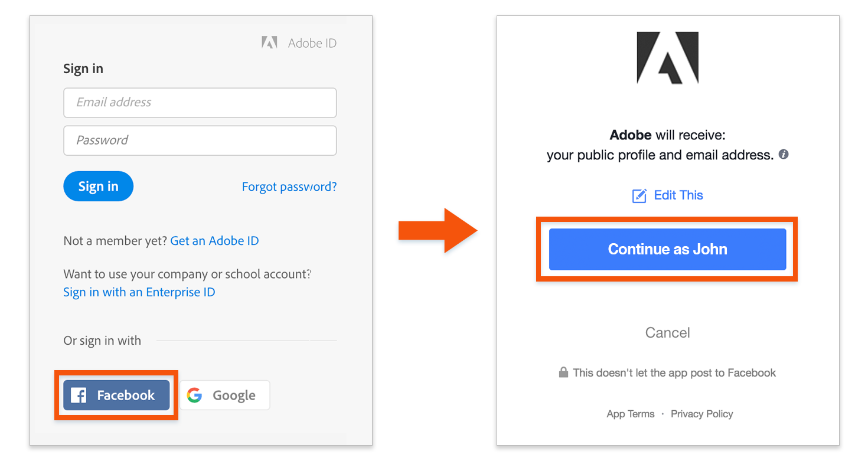Select Sign in with an Enterprise ID
The height and width of the screenshot is (461, 868).
click(x=139, y=292)
